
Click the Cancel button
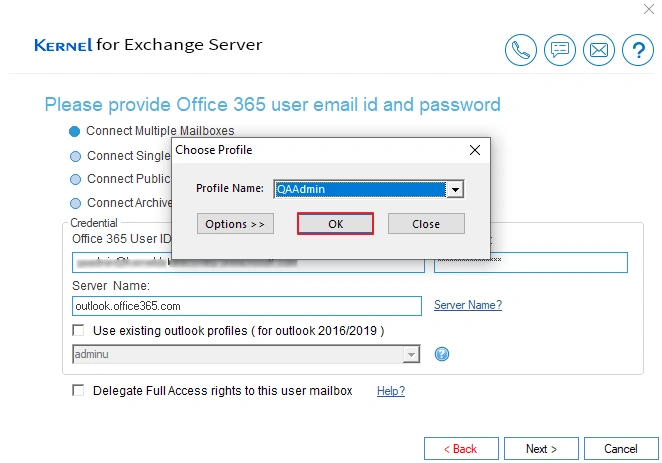point(621,448)
